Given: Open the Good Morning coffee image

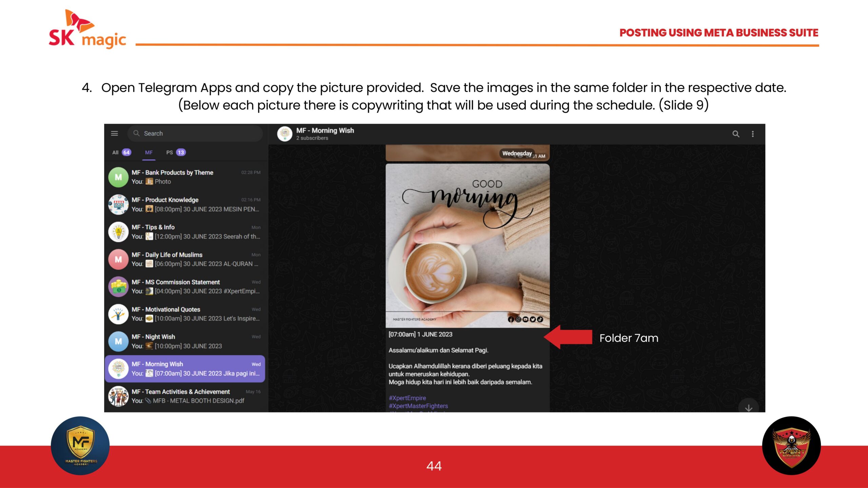Looking at the screenshot, I should [467, 245].
